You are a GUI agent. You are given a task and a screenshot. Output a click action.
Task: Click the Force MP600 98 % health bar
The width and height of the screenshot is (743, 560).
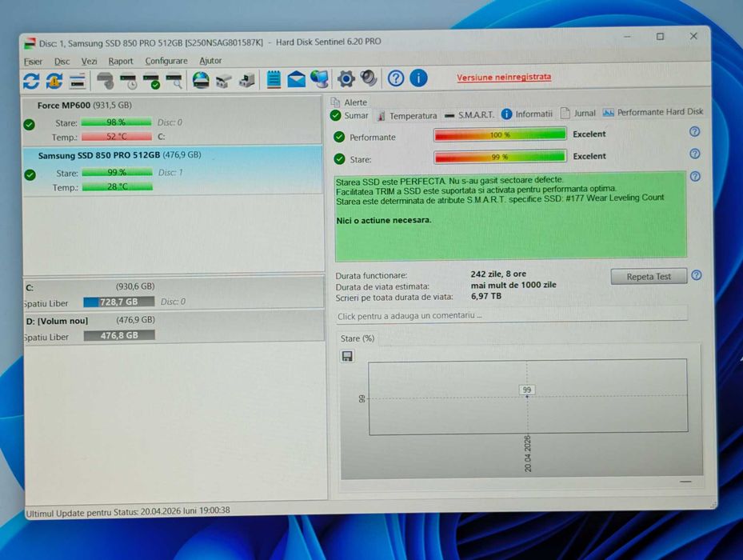[116, 122]
